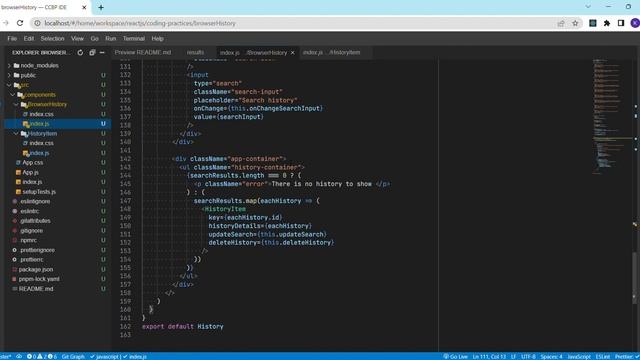
Task: Click the ESLint status bar item
Action: 602,356
